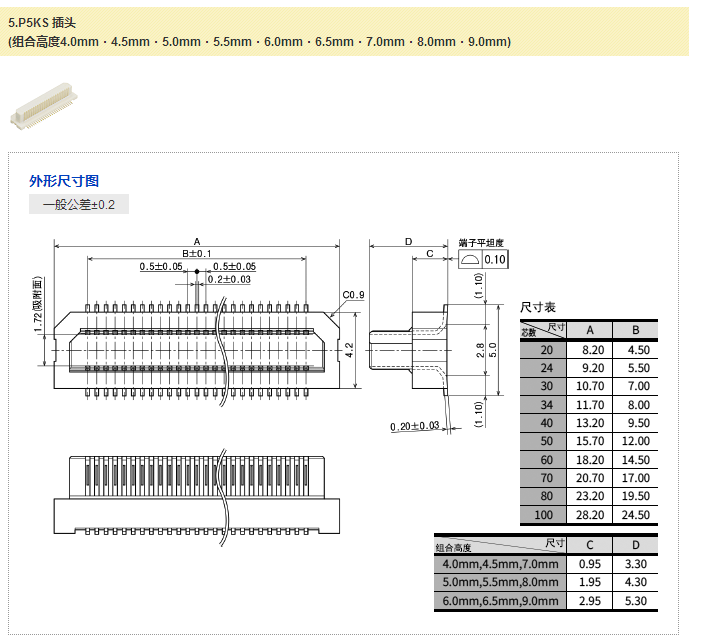Click the "5.P5KS 插头" title text
The height and width of the screenshot is (640, 712).
tap(41, 19)
